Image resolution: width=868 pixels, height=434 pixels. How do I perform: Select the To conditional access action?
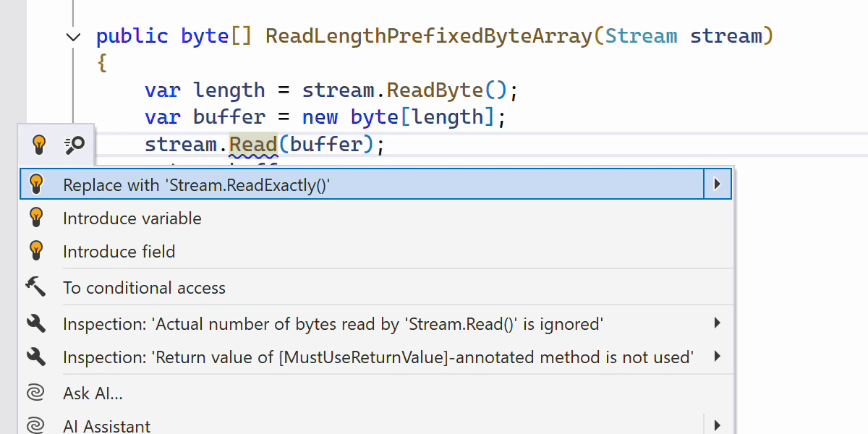(144, 288)
